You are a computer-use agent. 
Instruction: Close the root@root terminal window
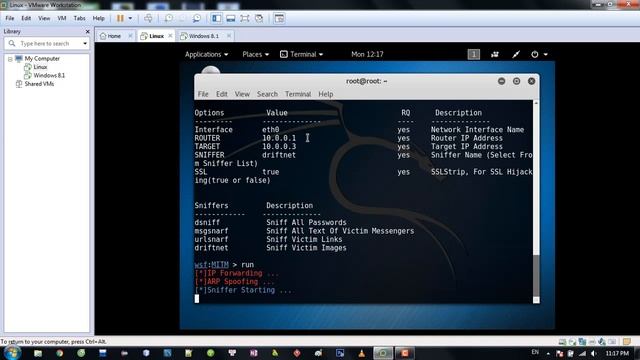point(531,81)
